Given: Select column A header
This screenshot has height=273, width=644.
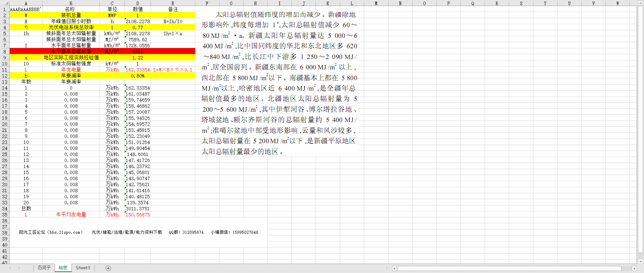Looking at the screenshot, I should 26,3.
